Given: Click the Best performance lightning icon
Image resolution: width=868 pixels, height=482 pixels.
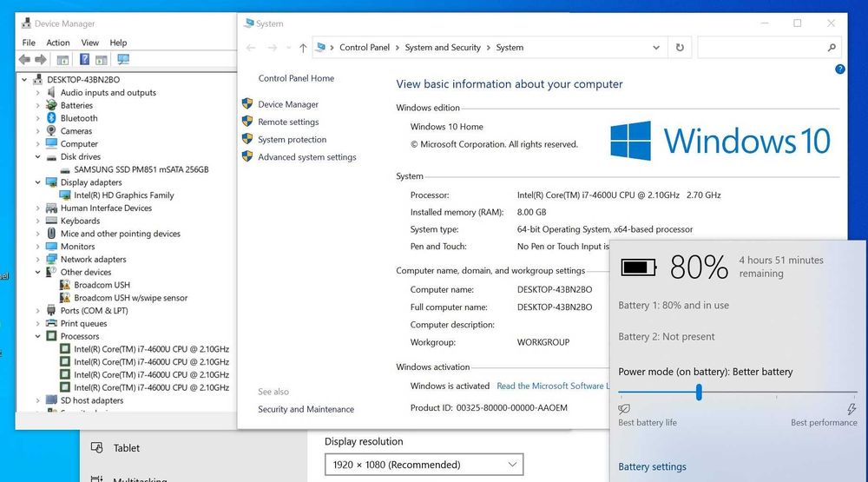Looking at the screenshot, I should [852, 409].
